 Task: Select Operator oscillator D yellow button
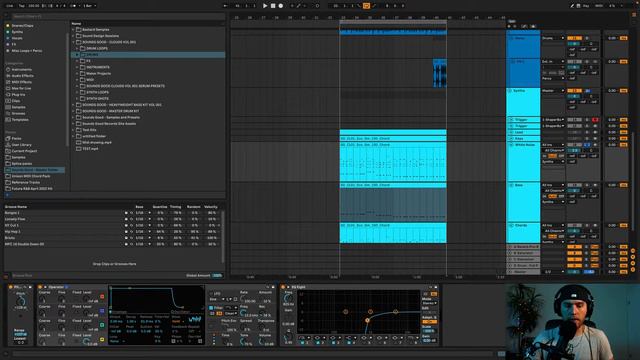[102, 340]
